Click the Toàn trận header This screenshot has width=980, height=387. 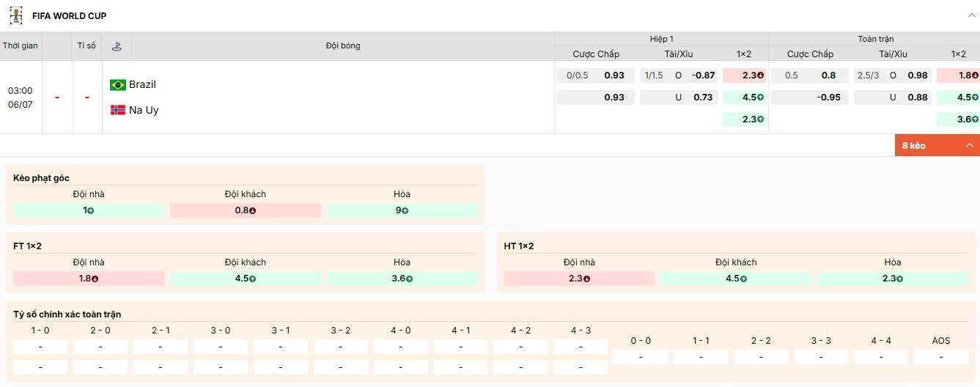pos(876,39)
